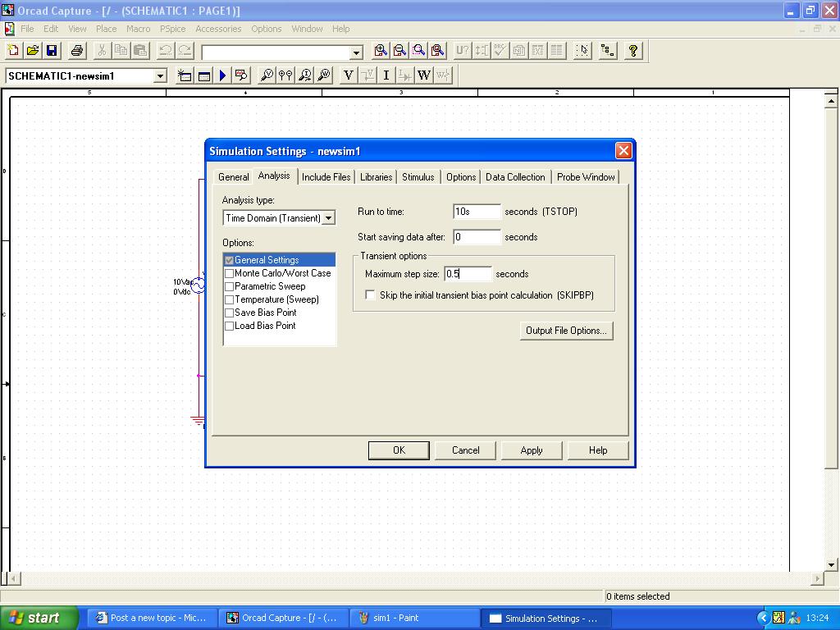Click the snap to grid cursor icon
Image resolution: width=840 pixels, height=630 pixels.
[582, 50]
